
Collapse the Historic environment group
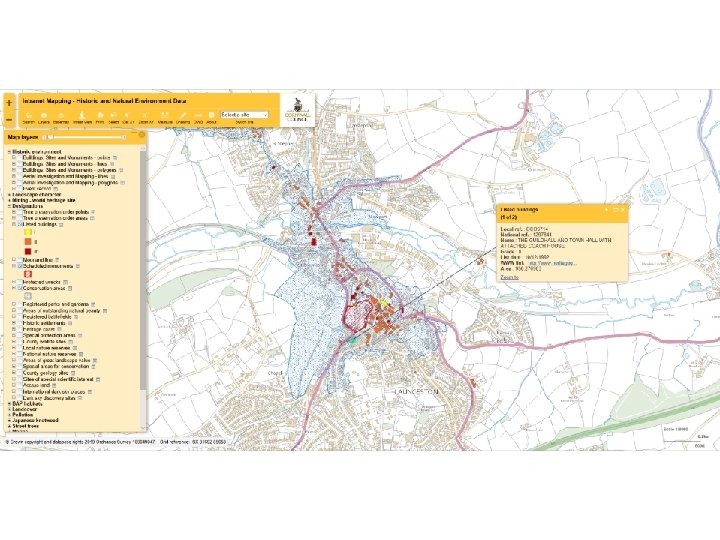[10, 152]
